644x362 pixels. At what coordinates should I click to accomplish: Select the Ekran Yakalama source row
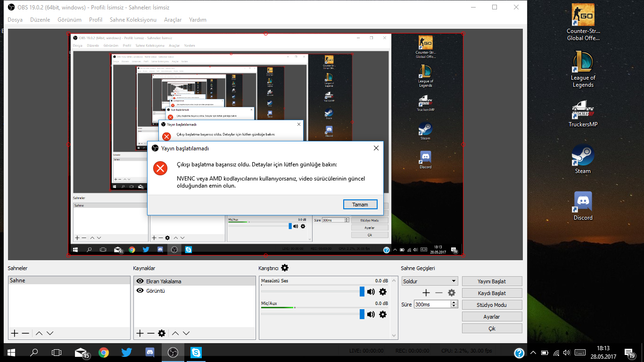tap(195, 281)
